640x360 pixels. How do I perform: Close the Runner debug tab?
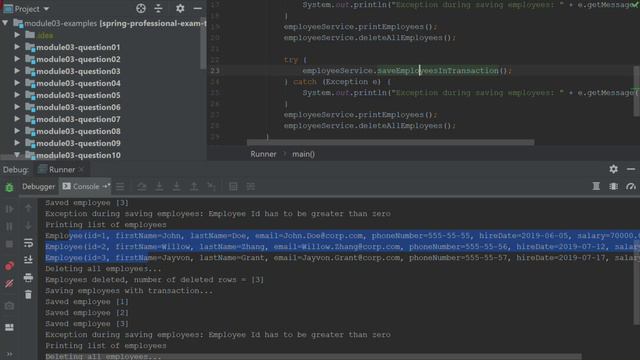coord(82,169)
